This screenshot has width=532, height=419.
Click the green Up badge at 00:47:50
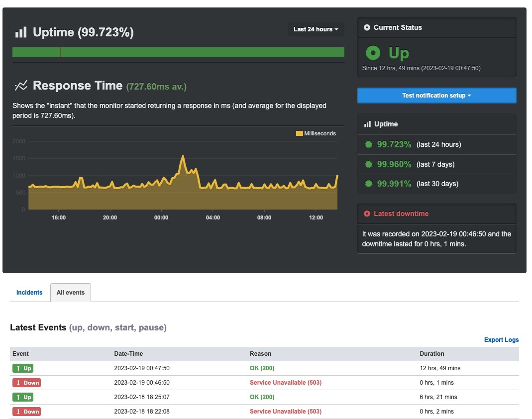(x=23, y=368)
